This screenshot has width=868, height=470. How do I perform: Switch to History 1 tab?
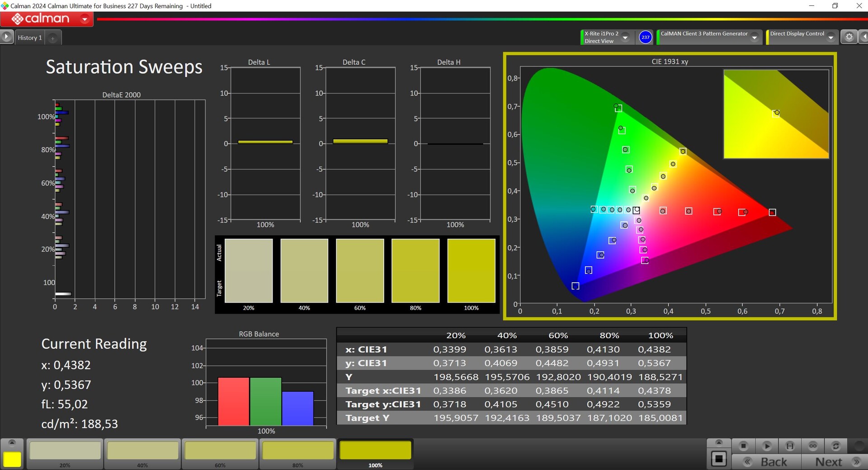[30, 38]
